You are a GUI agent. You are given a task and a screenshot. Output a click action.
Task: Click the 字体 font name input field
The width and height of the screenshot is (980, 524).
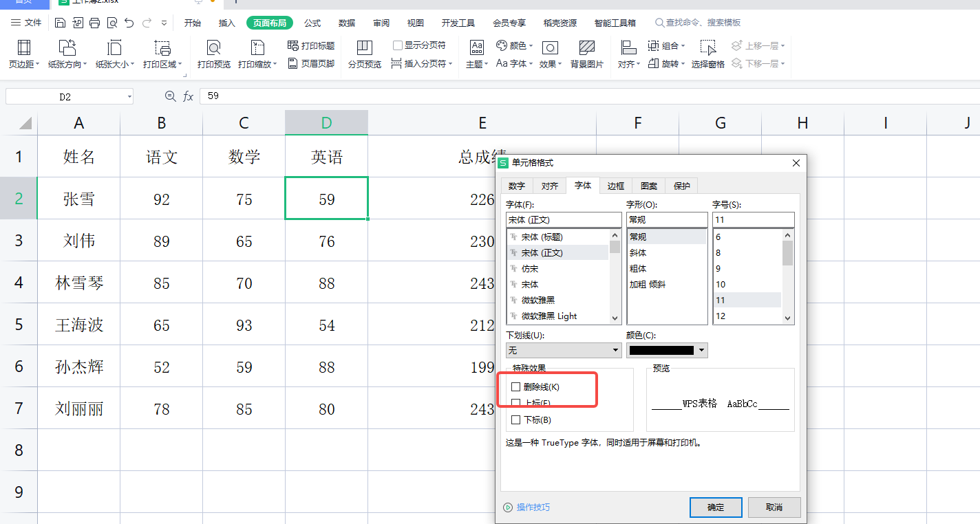click(x=564, y=220)
